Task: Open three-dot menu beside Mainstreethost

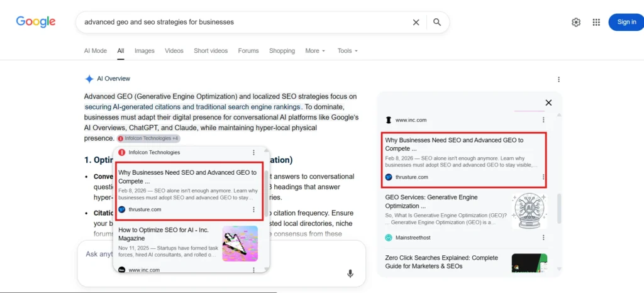Action: [x=543, y=238]
